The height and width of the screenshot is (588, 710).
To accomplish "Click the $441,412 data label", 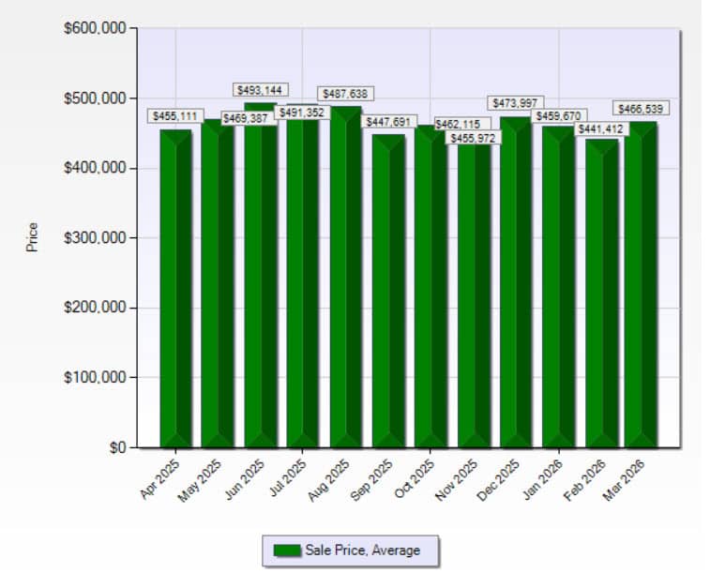I will [600, 128].
